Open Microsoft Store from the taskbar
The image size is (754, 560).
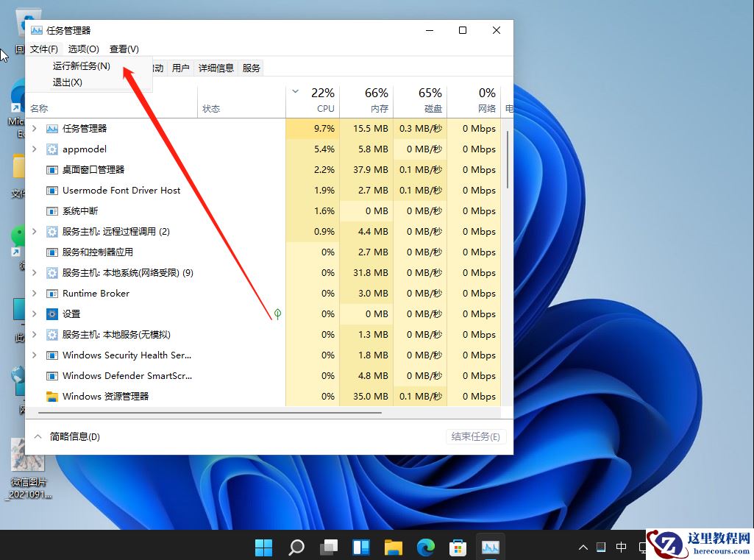point(458,547)
